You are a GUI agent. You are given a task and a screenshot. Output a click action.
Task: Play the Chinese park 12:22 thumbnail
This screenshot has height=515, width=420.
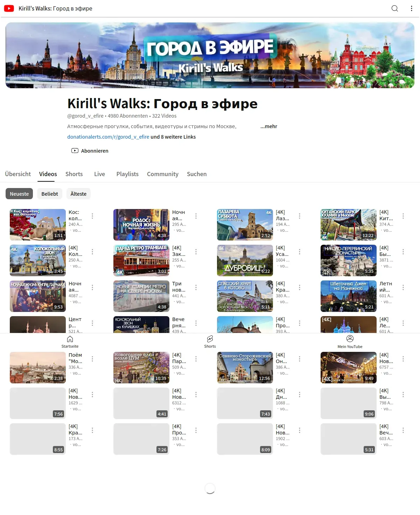pos(349,225)
